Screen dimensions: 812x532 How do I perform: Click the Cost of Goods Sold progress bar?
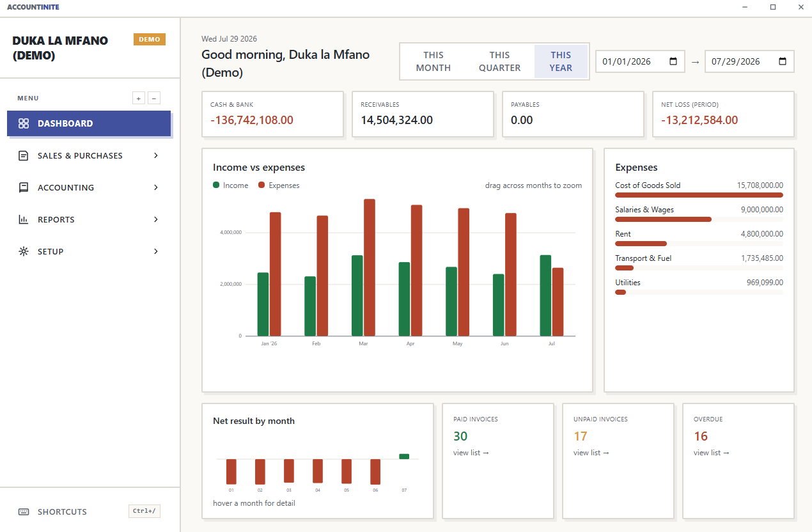[699, 195]
